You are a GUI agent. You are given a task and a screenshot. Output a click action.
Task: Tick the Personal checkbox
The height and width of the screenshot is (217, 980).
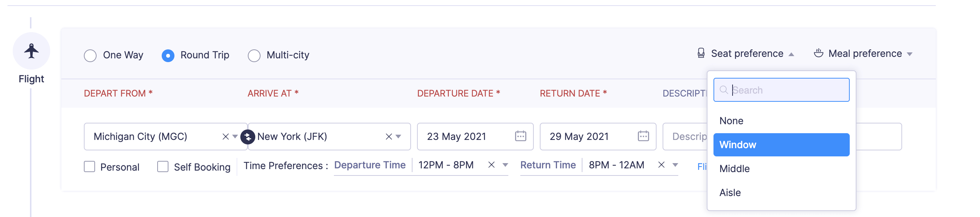tap(89, 166)
